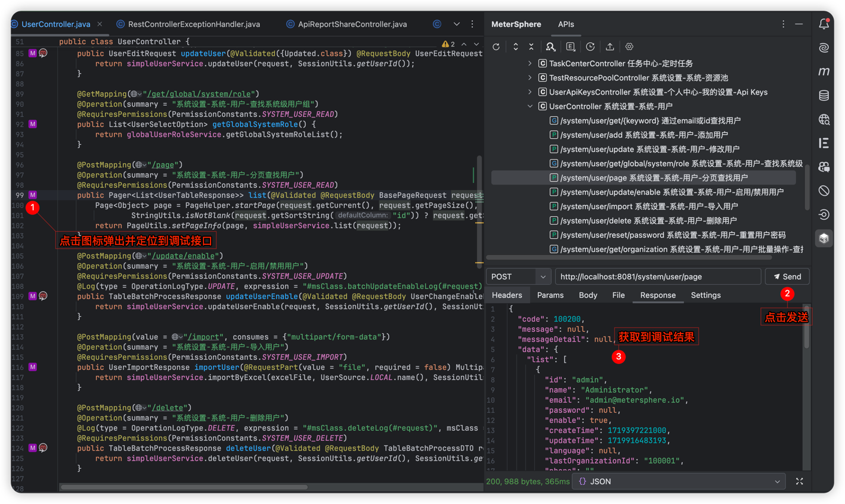Open JSON format dropdown

(679, 481)
